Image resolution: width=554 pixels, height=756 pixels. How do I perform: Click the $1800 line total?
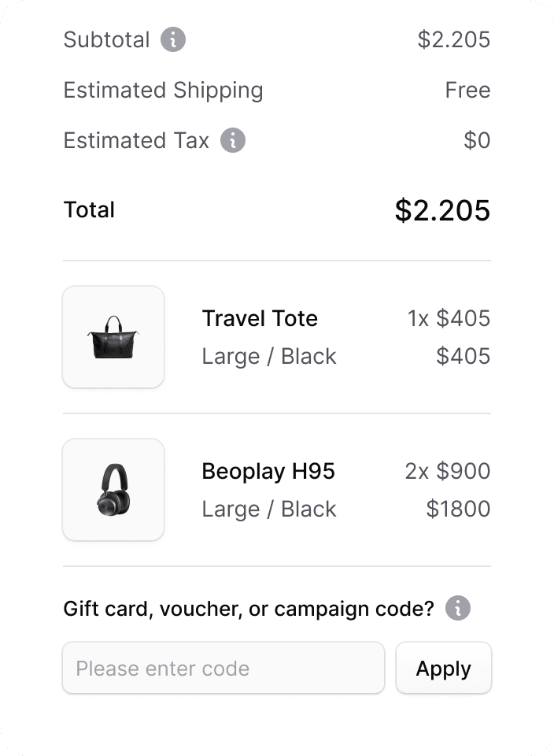click(x=458, y=509)
